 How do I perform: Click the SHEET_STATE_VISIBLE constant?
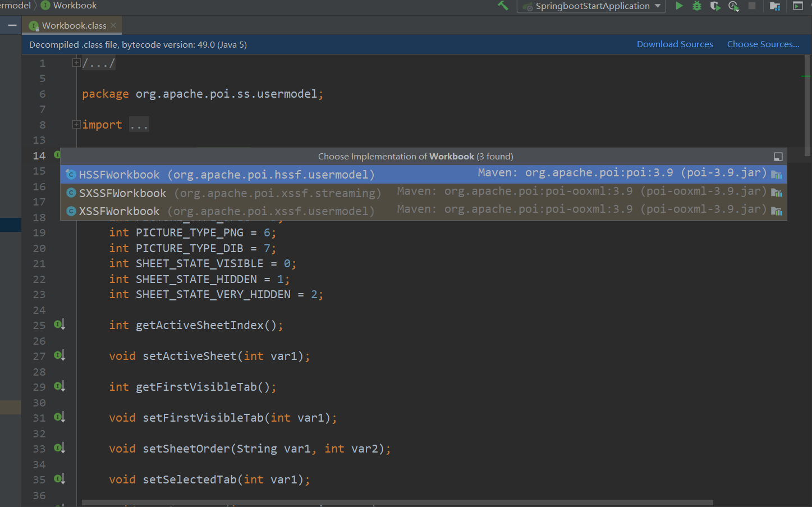point(200,263)
